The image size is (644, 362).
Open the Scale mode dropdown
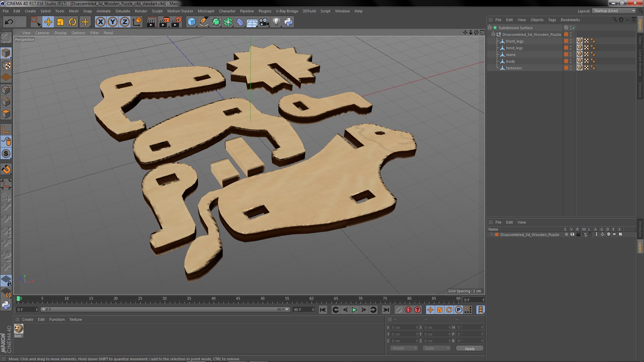coord(437,349)
